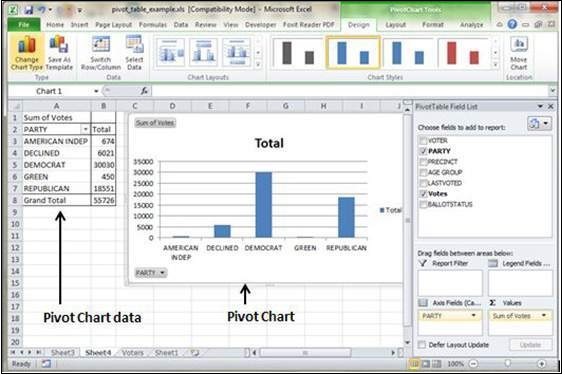Image resolution: width=565 pixels, height=375 pixels.
Task: Click the green File button
Action: coord(24,25)
